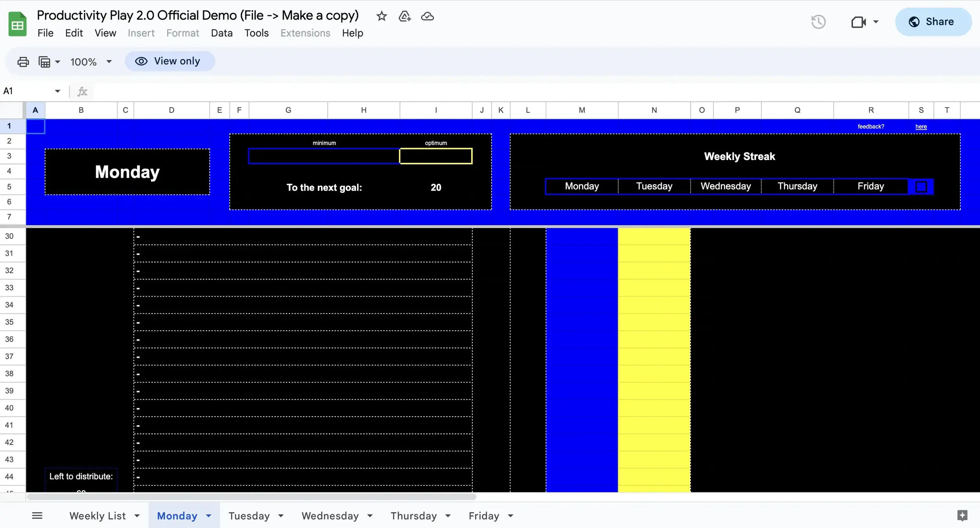Open the Extensions menu
The height and width of the screenshot is (528, 980).
click(305, 33)
